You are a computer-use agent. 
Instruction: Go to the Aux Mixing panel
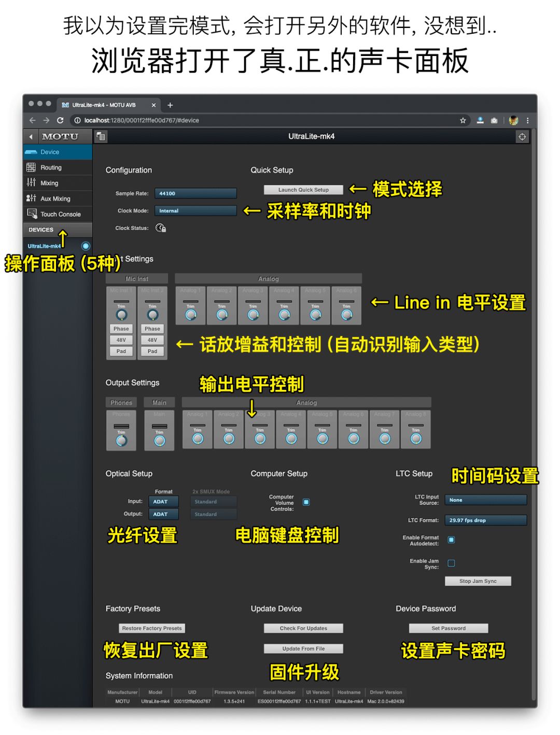click(x=58, y=199)
